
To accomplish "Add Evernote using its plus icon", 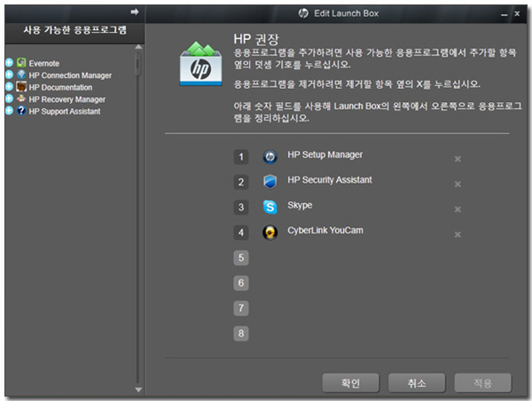I will [9, 62].
